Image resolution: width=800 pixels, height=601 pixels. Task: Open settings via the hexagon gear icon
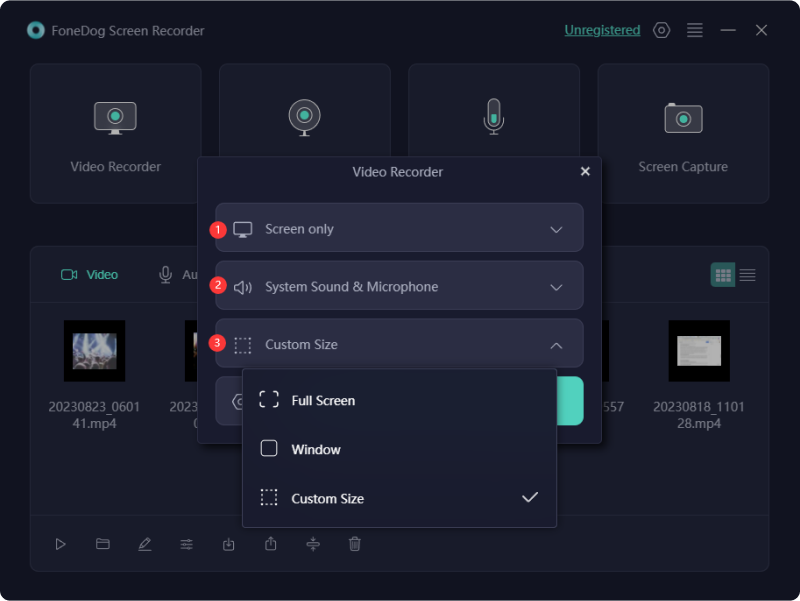tap(661, 30)
